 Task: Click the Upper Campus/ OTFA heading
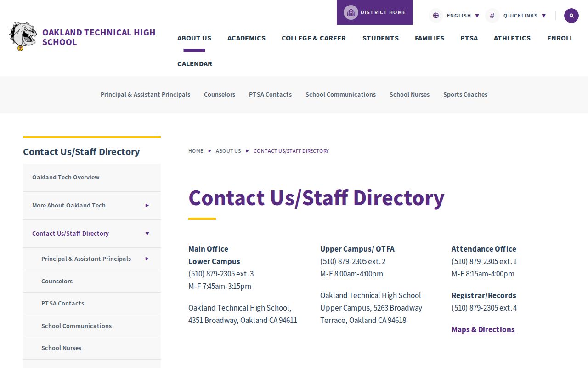357,249
